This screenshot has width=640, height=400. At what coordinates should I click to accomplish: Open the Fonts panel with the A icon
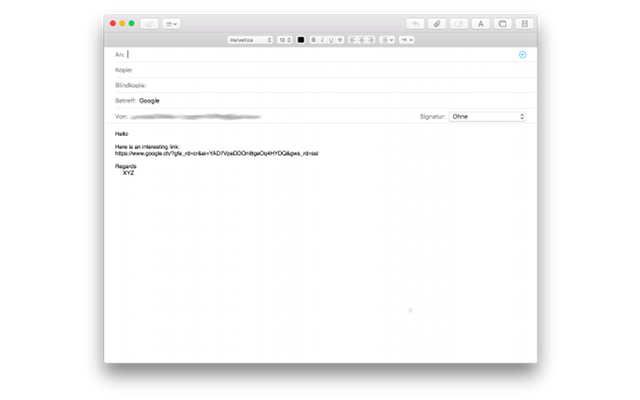pos(480,23)
